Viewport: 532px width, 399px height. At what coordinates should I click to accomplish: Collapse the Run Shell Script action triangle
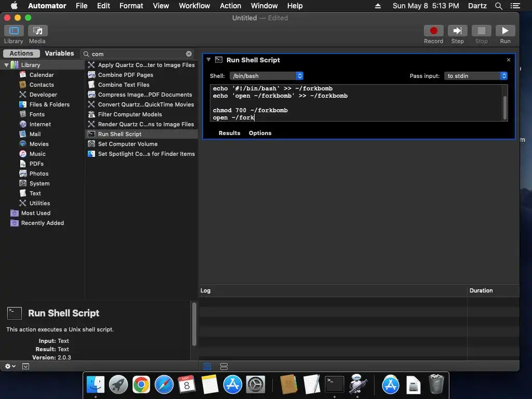tap(209, 60)
